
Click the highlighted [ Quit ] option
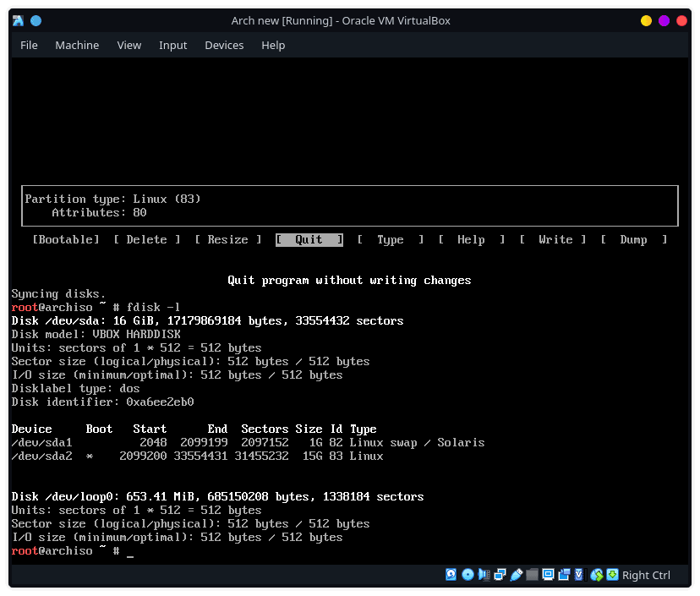click(x=309, y=240)
